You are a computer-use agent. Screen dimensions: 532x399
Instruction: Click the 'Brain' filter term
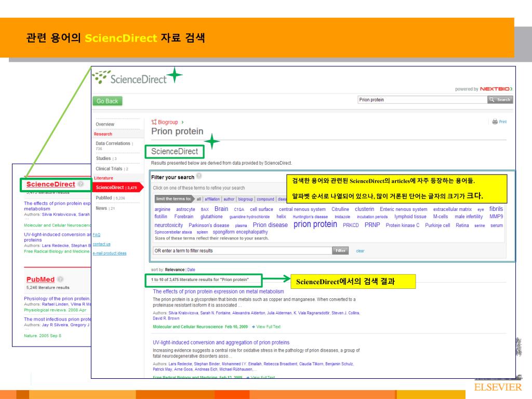pos(221,209)
